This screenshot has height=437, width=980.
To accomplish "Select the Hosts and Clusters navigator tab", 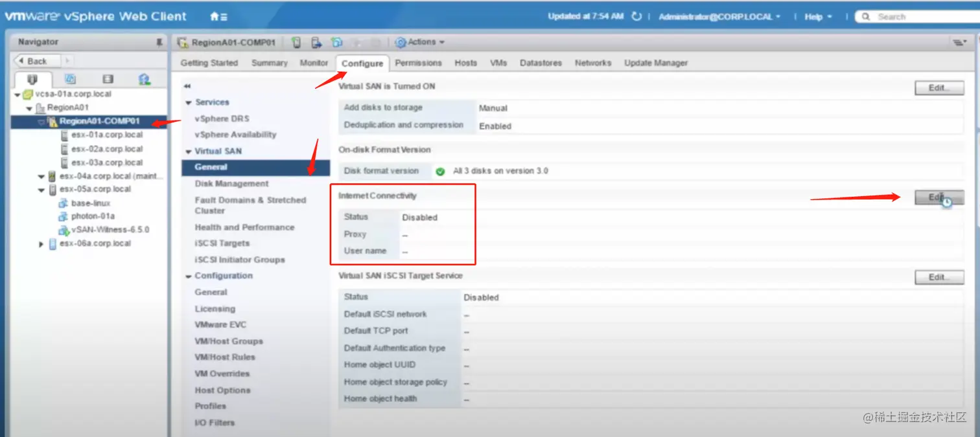I will [x=32, y=79].
